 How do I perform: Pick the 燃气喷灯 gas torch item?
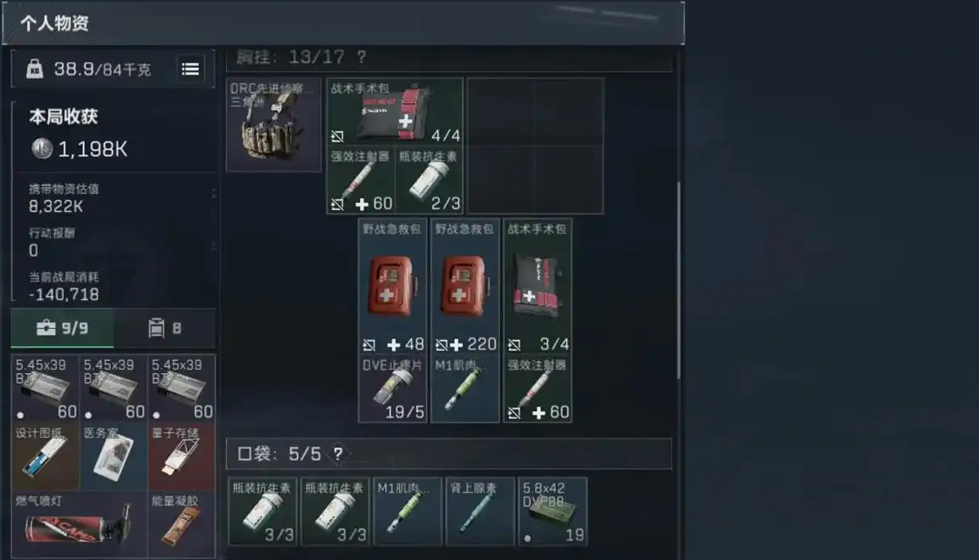click(x=79, y=524)
